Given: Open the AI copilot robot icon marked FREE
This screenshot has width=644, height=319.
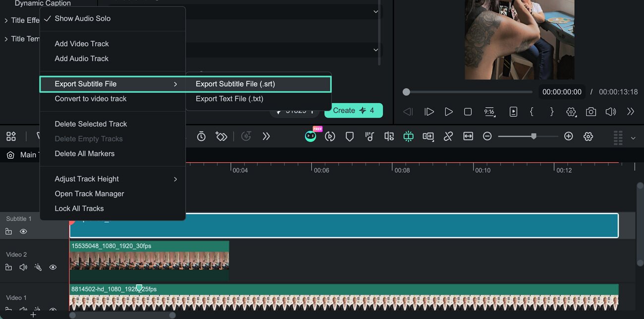Looking at the screenshot, I should point(311,136).
